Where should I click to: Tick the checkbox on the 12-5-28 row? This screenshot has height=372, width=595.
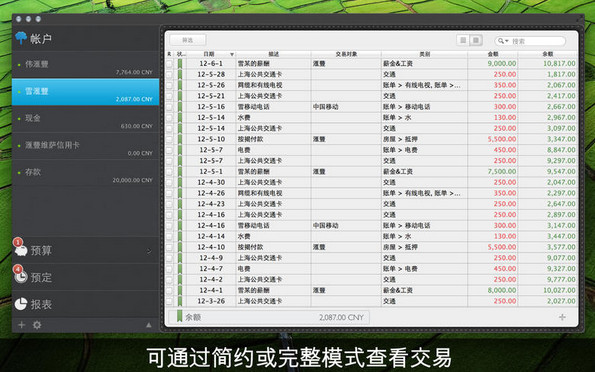169,74
